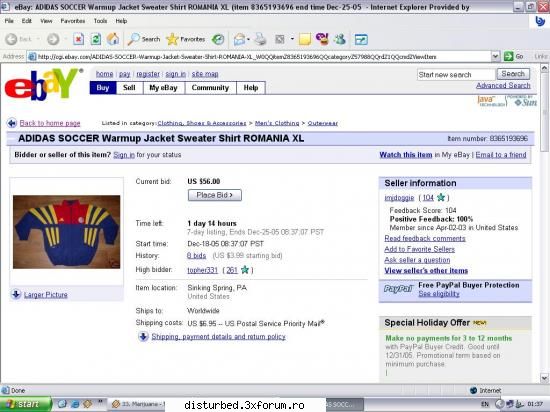The height and width of the screenshot is (412, 550).
Task: Open the File menu
Action: [9, 21]
